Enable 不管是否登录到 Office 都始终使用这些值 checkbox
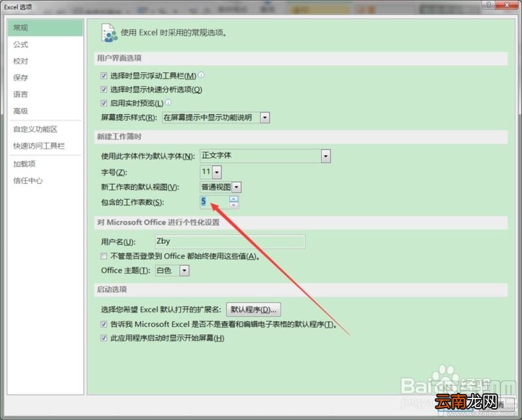 (104, 256)
